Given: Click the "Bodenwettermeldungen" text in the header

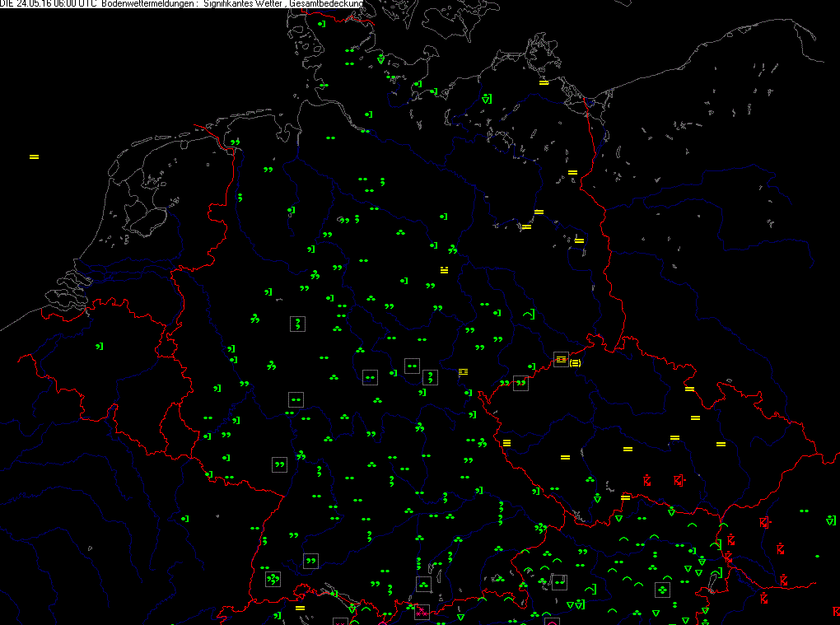Looking at the screenshot, I should click(149, 4).
